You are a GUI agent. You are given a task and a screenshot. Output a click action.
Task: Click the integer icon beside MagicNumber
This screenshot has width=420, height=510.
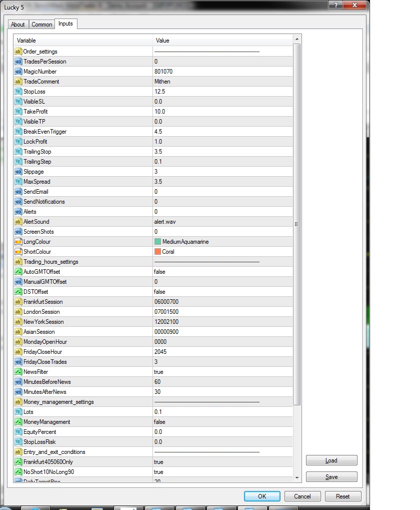(18, 72)
